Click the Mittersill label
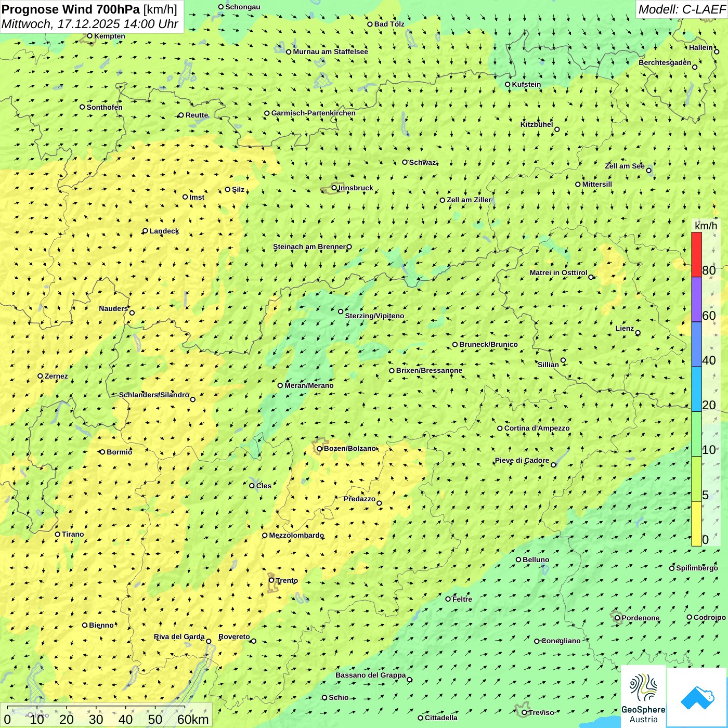The image size is (728, 728). pyautogui.click(x=597, y=184)
